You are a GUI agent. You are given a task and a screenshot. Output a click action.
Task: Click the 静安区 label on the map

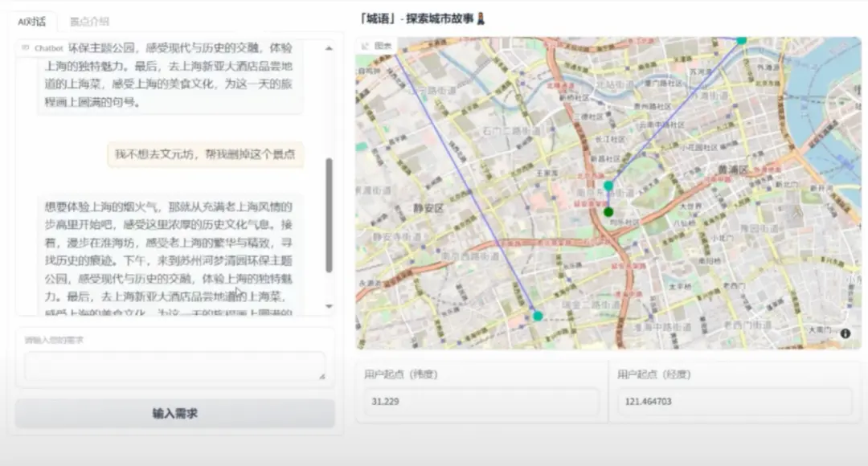[428, 209]
